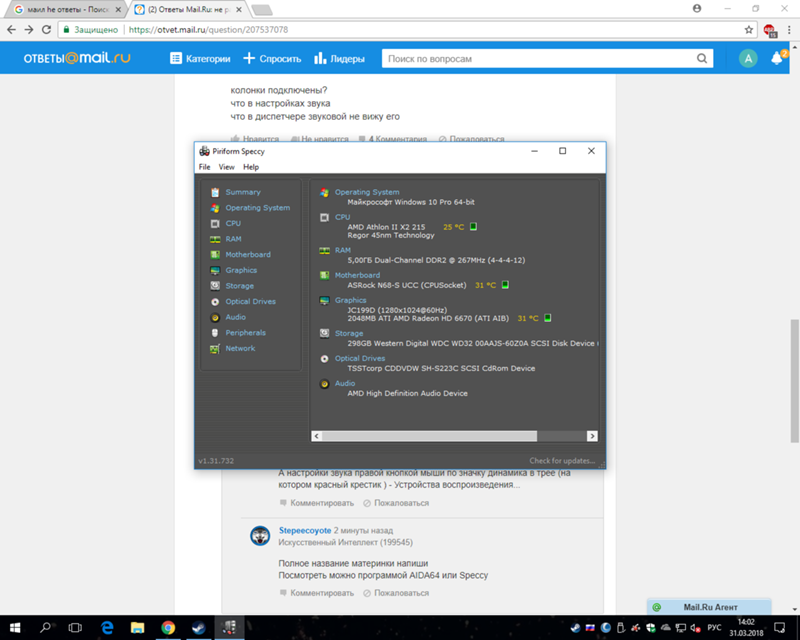
Task: Select CPU in Speccy sidebar
Action: tap(233, 224)
